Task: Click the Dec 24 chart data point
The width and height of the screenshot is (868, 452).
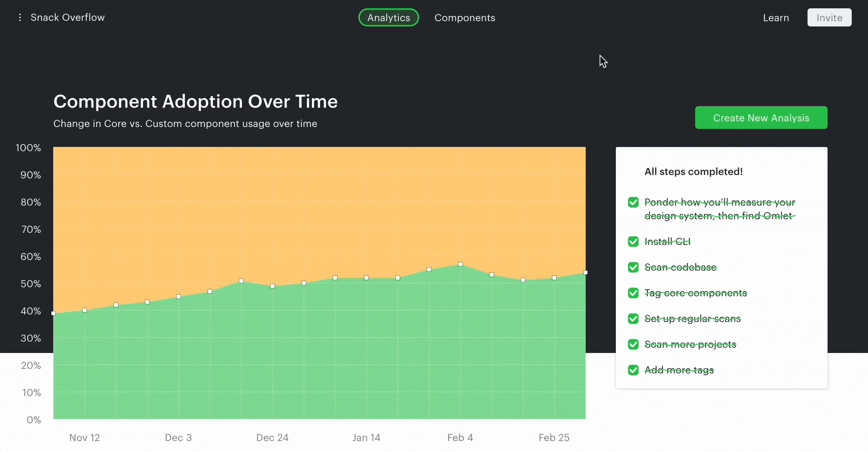Action: coord(273,286)
